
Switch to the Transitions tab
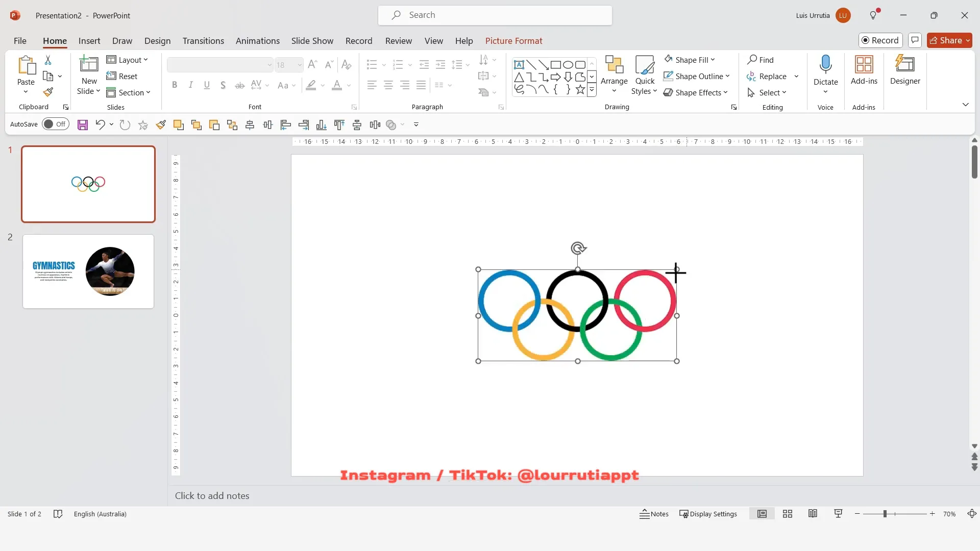coord(203,41)
